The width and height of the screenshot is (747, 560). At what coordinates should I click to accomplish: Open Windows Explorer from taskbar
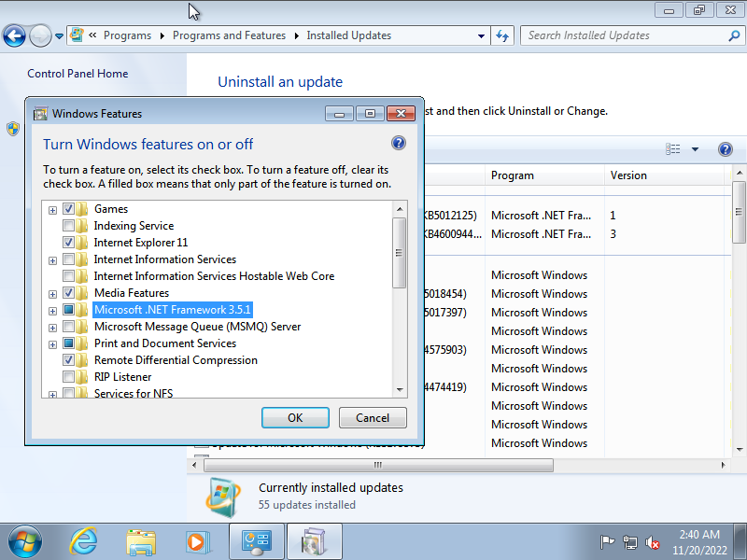(x=141, y=542)
